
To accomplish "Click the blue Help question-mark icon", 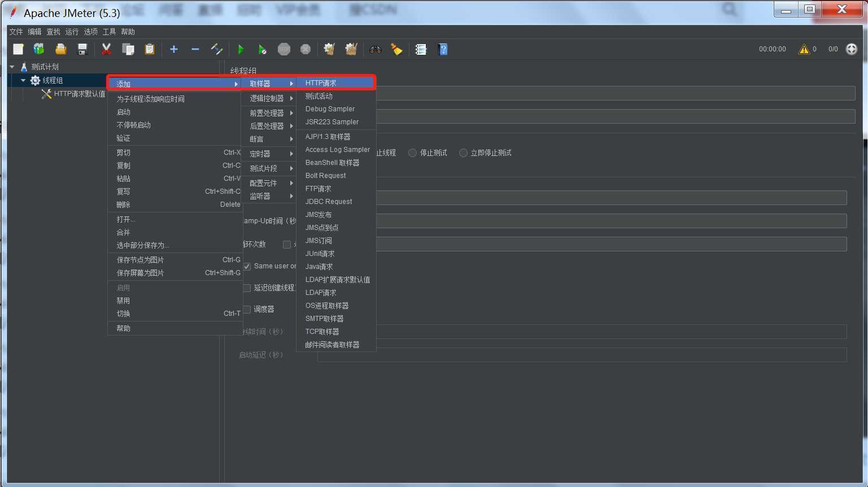I will 443,50.
